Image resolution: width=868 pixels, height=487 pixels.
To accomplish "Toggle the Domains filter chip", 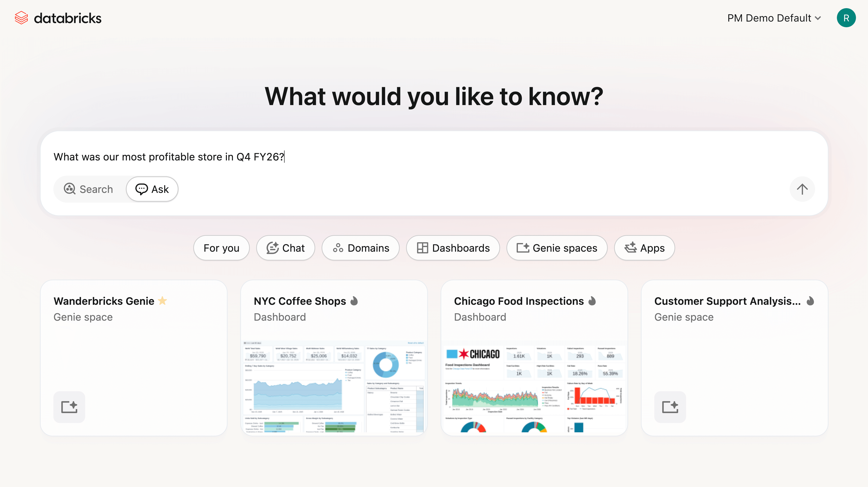I will (x=360, y=248).
